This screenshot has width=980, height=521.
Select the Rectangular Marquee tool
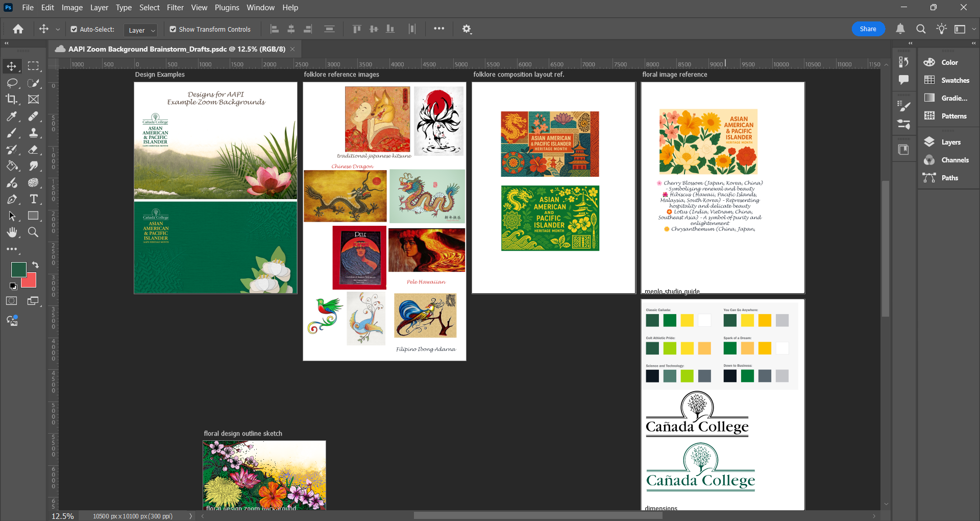pos(33,66)
